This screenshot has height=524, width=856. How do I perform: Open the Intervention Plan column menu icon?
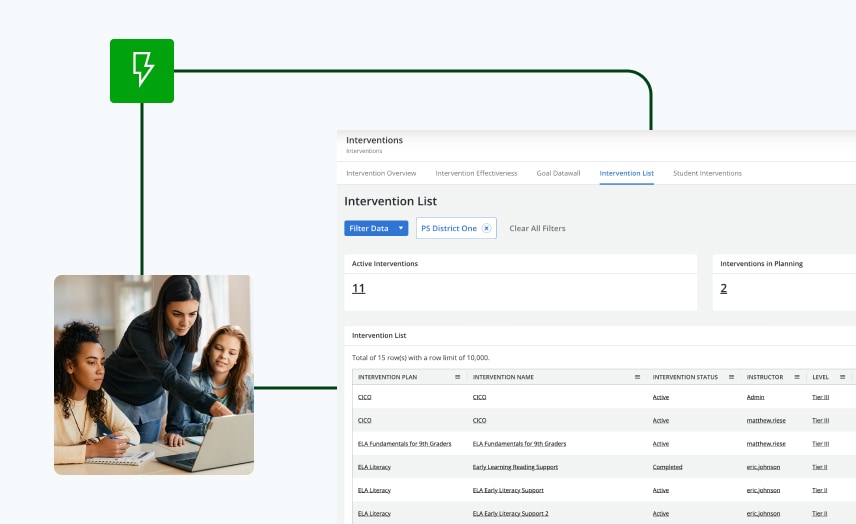point(457,377)
